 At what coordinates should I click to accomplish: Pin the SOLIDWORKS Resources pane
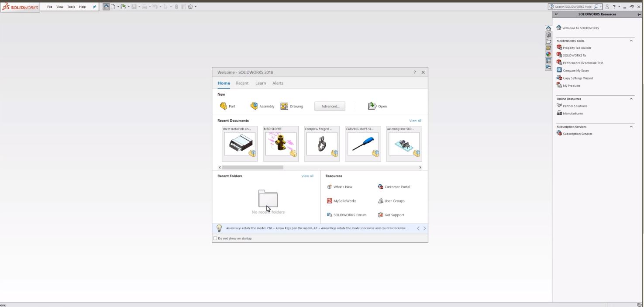click(639, 14)
